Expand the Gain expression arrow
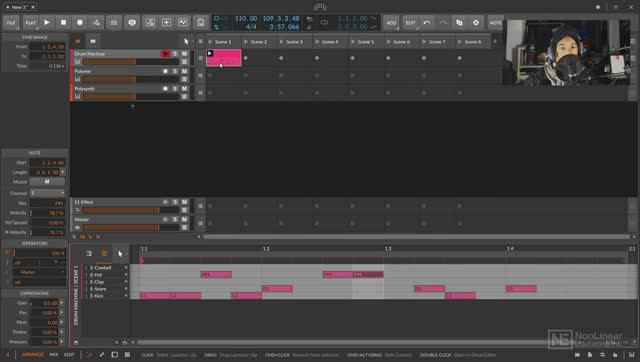The height and width of the screenshot is (362, 640). (62, 303)
